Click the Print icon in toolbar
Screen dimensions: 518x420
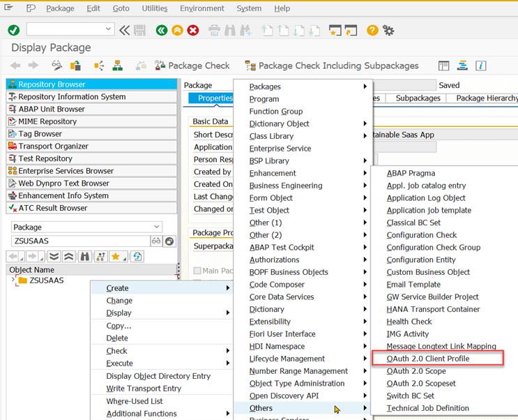click(x=214, y=31)
